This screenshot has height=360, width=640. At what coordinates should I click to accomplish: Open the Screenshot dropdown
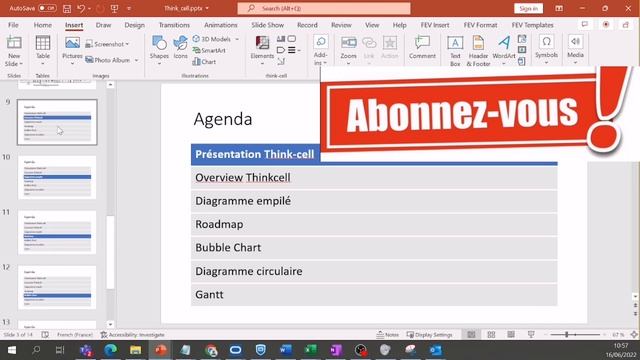pyautogui.click(x=108, y=44)
